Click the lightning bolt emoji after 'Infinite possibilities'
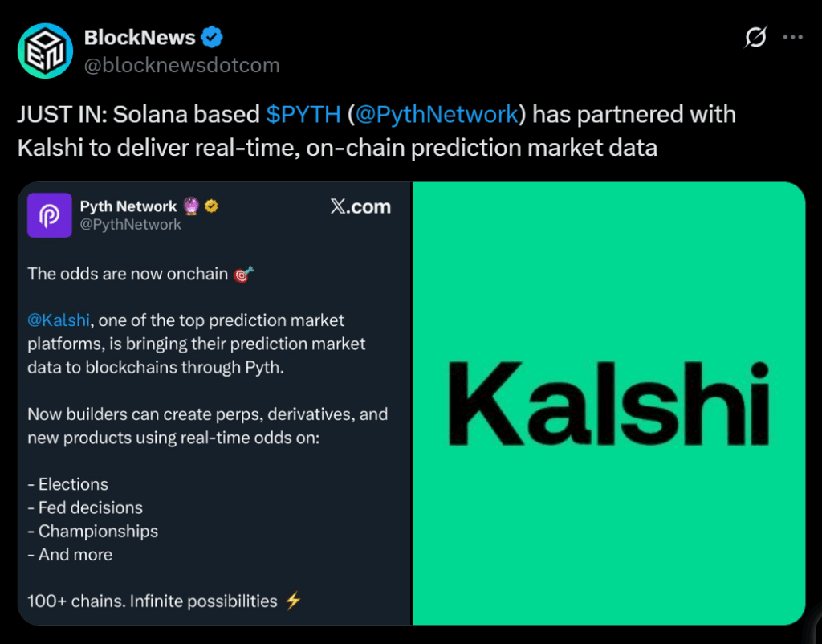The image size is (822, 644). click(x=293, y=601)
